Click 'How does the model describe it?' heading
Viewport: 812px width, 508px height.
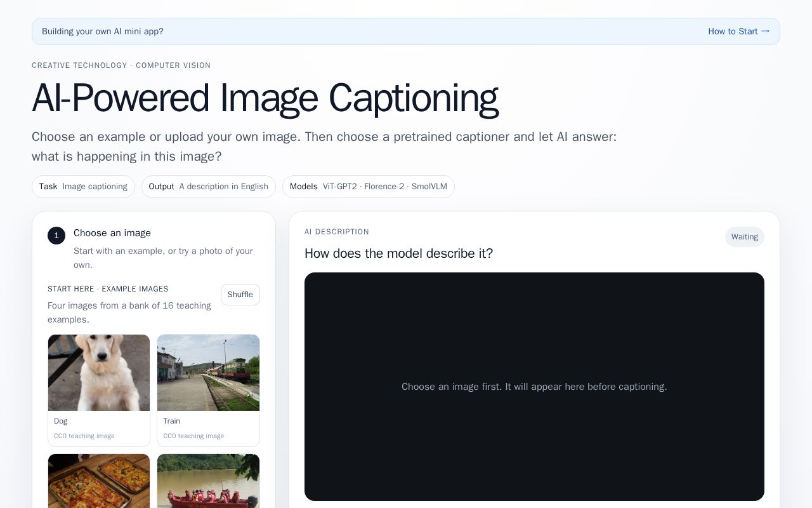(x=398, y=253)
